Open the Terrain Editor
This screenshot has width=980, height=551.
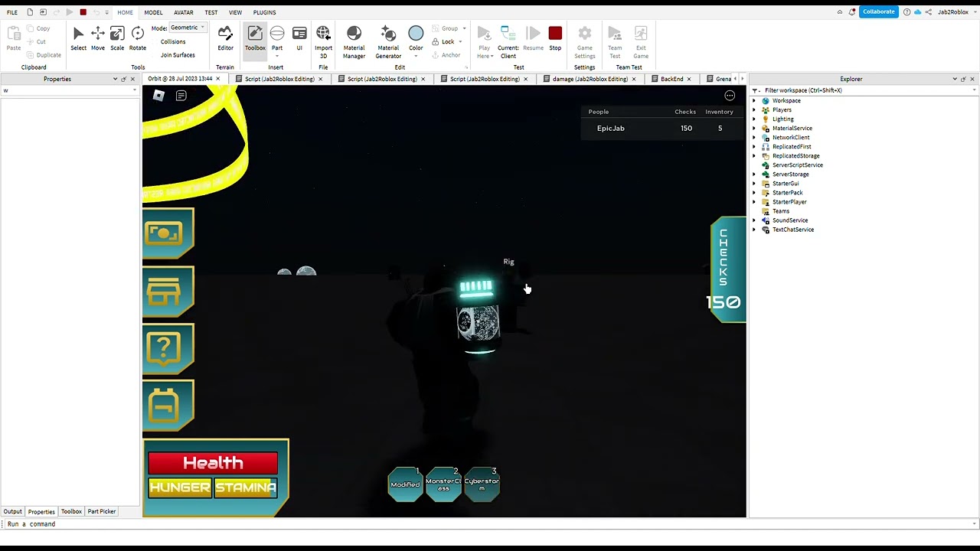tap(225, 38)
